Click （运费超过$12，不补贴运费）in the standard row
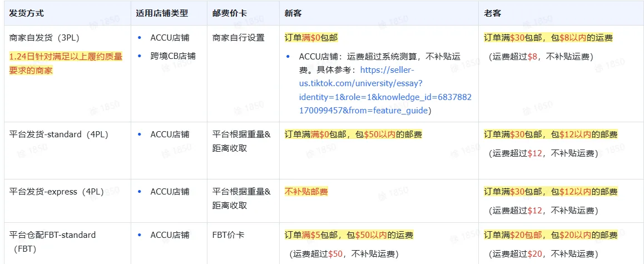 pos(543,153)
